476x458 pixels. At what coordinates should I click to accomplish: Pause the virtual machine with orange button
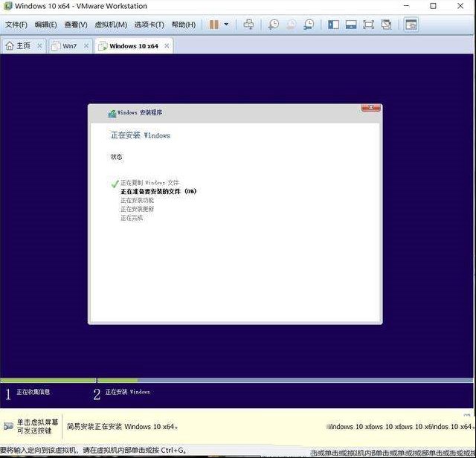(213, 25)
